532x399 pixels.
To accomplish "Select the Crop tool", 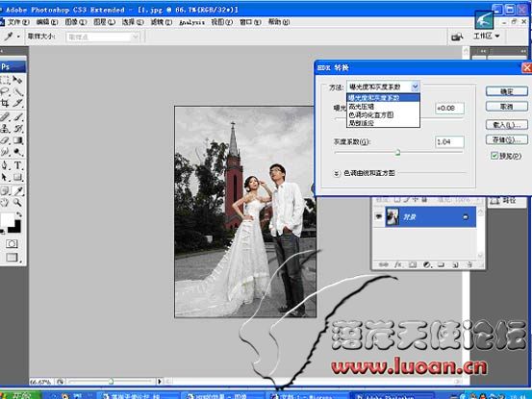I will tap(5, 103).
